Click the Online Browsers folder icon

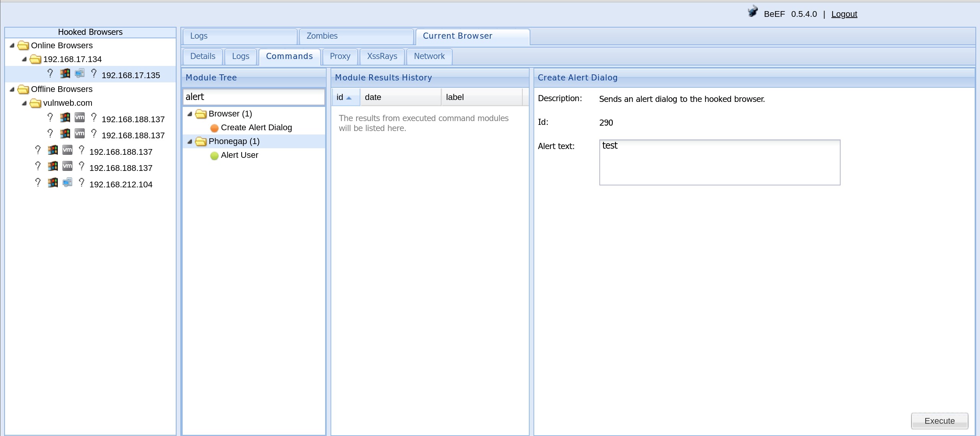pyautogui.click(x=23, y=46)
